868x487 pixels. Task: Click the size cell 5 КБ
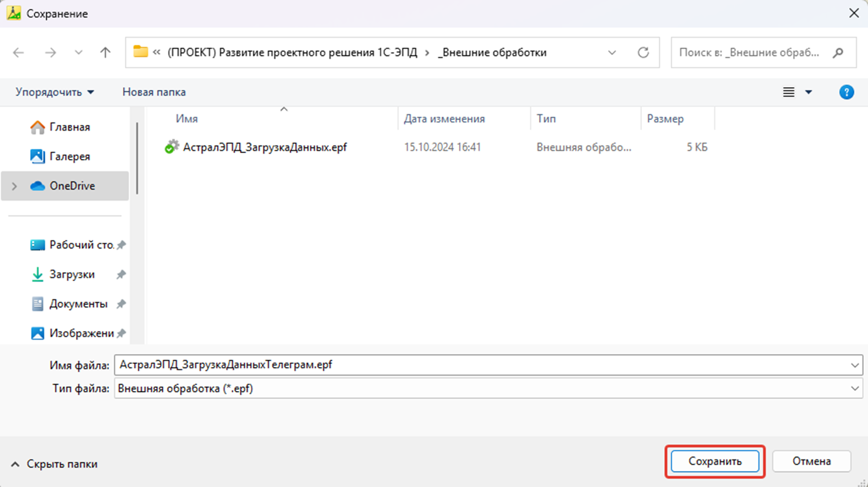(x=697, y=147)
